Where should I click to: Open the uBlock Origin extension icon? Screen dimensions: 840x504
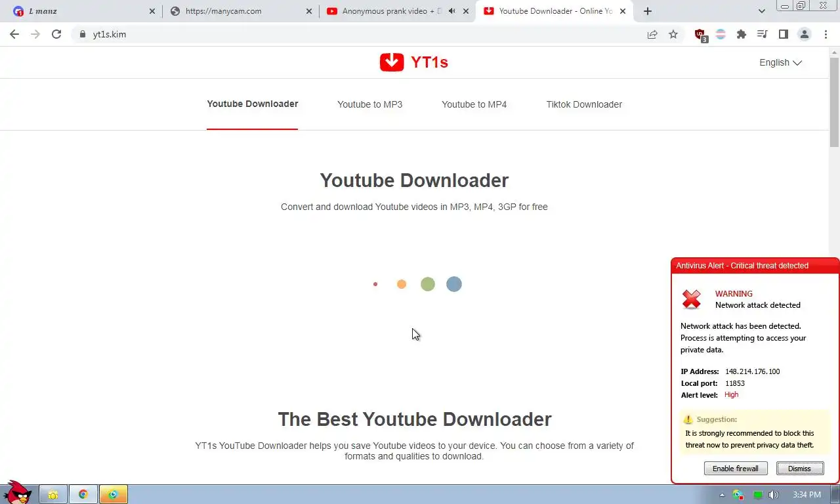point(700,35)
